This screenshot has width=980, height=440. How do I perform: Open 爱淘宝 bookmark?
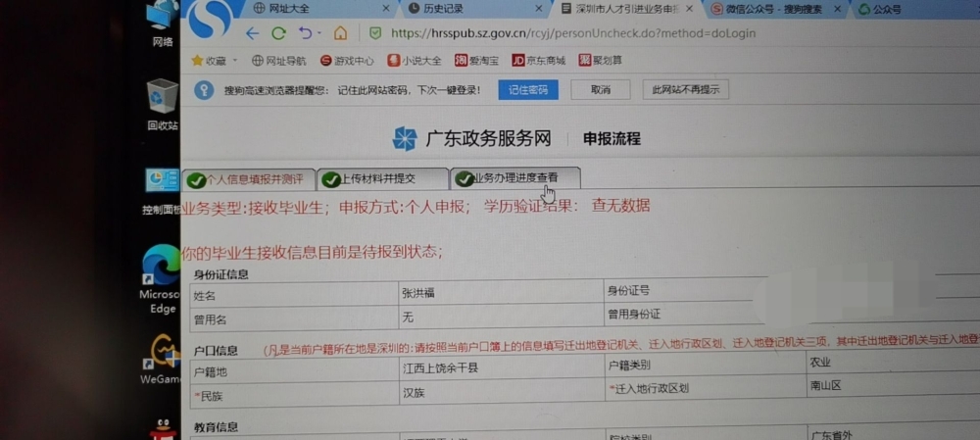475,60
